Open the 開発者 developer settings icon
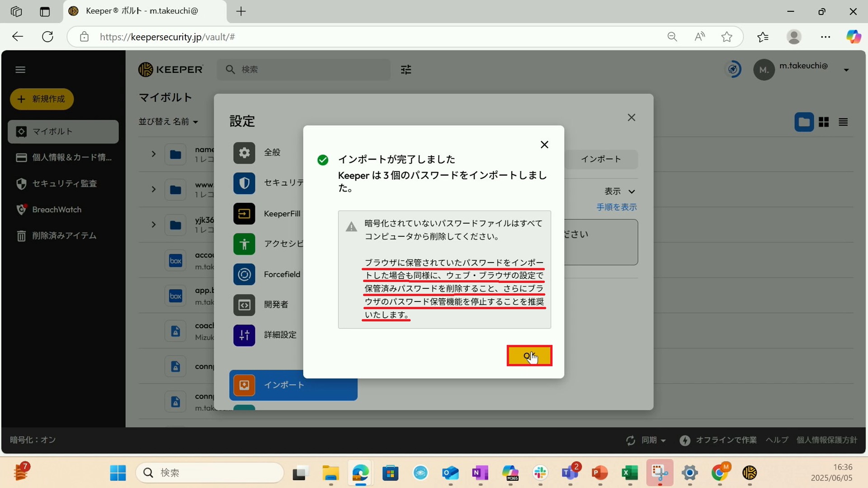 [244, 305]
